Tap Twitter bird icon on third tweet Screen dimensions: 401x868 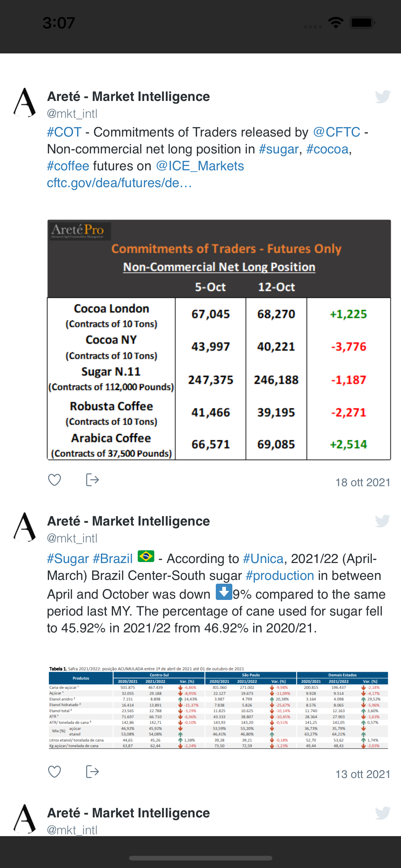tap(383, 813)
